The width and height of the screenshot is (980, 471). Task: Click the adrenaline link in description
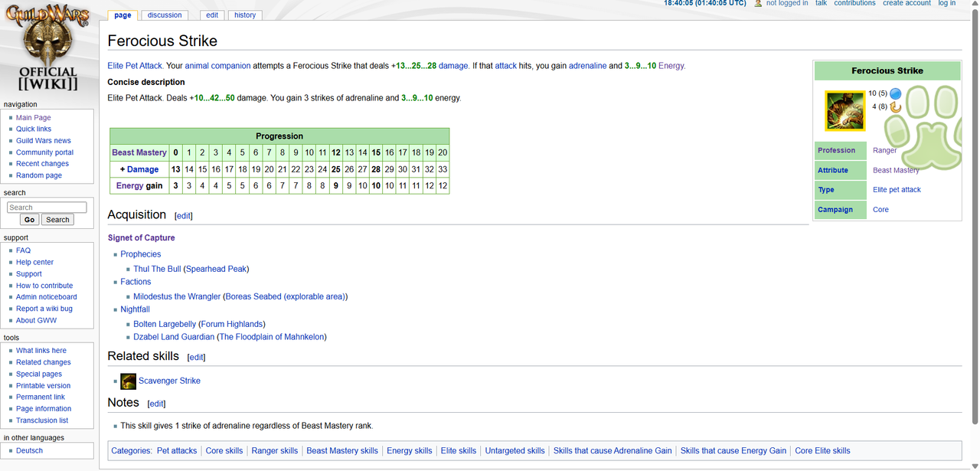click(x=587, y=66)
